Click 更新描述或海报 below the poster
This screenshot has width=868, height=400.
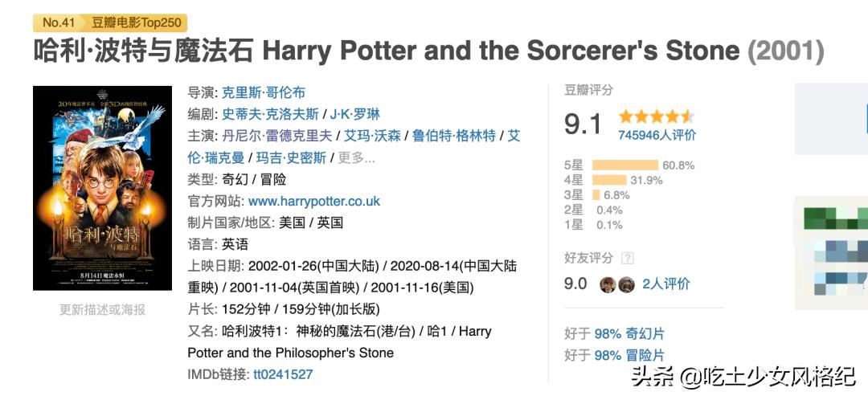tap(102, 309)
